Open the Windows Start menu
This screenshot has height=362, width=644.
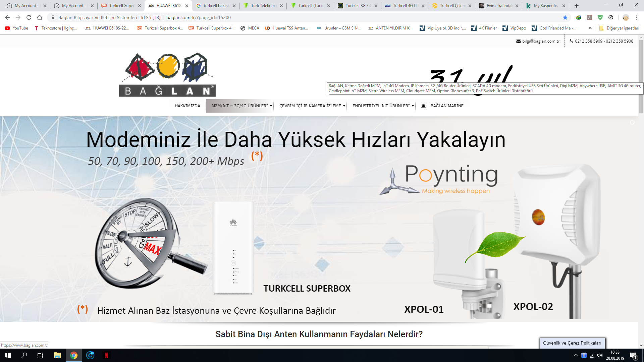[8, 355]
